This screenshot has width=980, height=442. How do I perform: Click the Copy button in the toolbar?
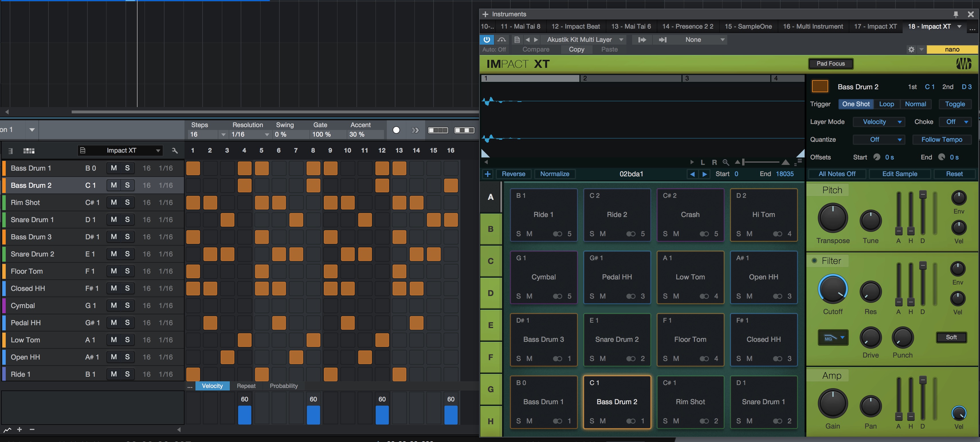pyautogui.click(x=575, y=49)
